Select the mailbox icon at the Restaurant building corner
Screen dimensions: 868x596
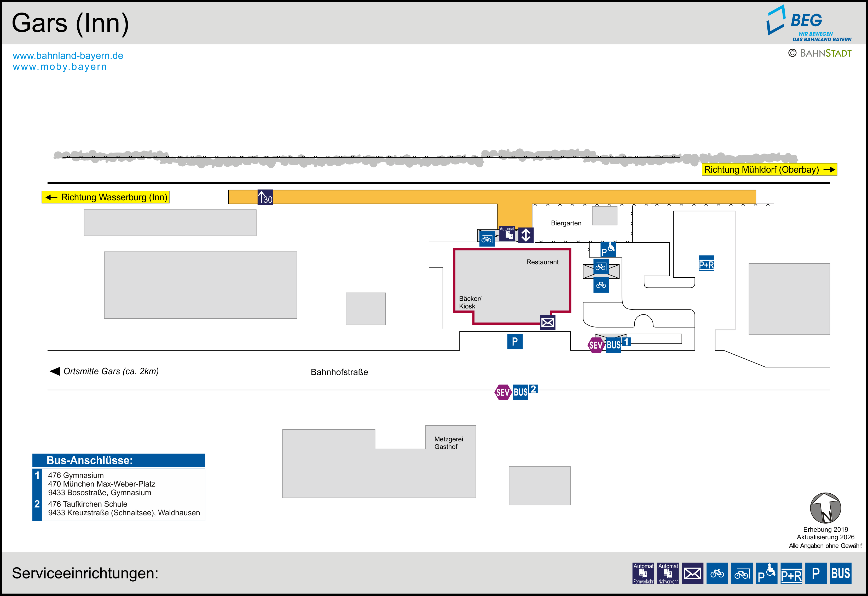click(548, 322)
